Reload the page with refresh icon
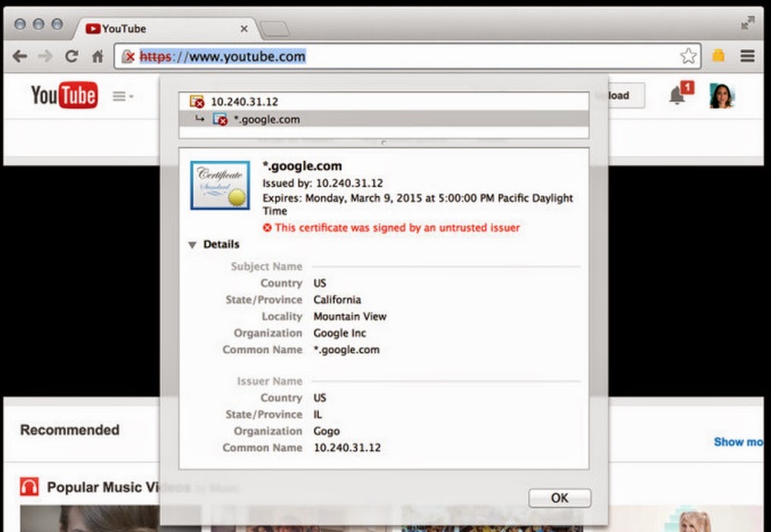Viewport: 771px width, 532px height. pos(72,56)
